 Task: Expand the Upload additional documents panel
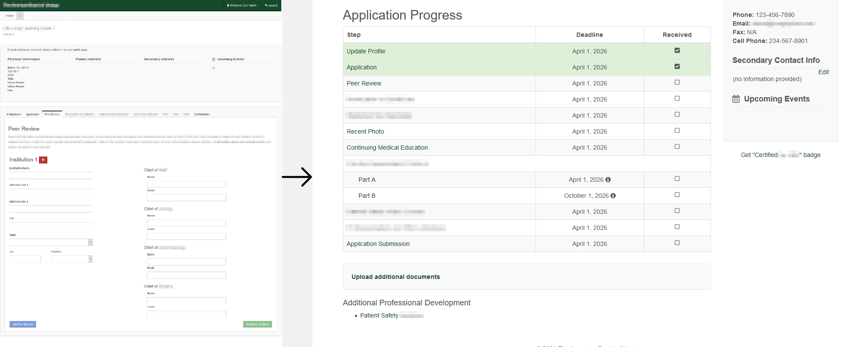pos(526,277)
